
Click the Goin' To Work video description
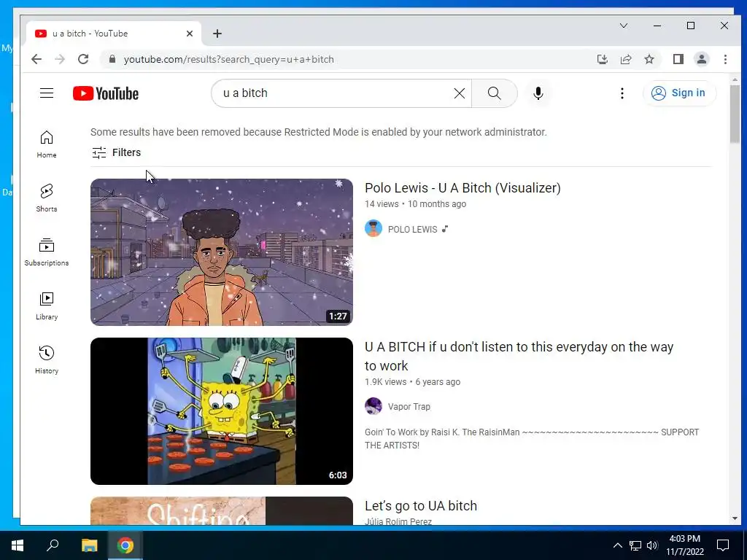532,438
